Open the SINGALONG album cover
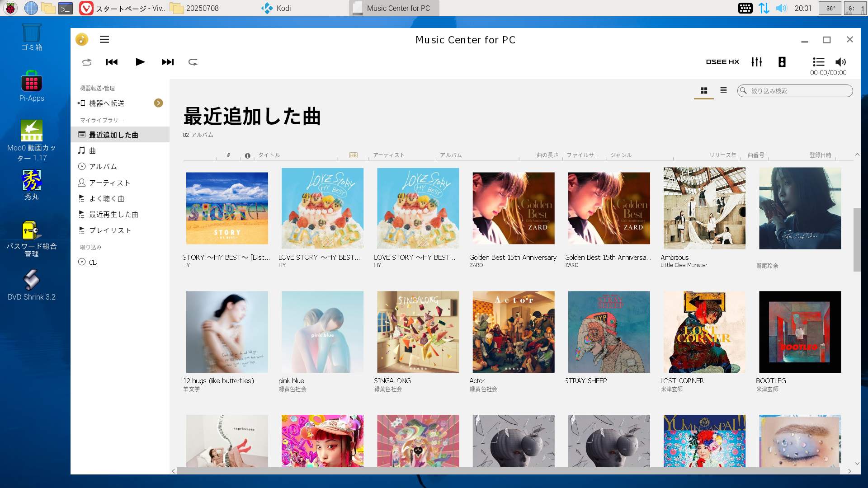The image size is (868, 488). (418, 332)
